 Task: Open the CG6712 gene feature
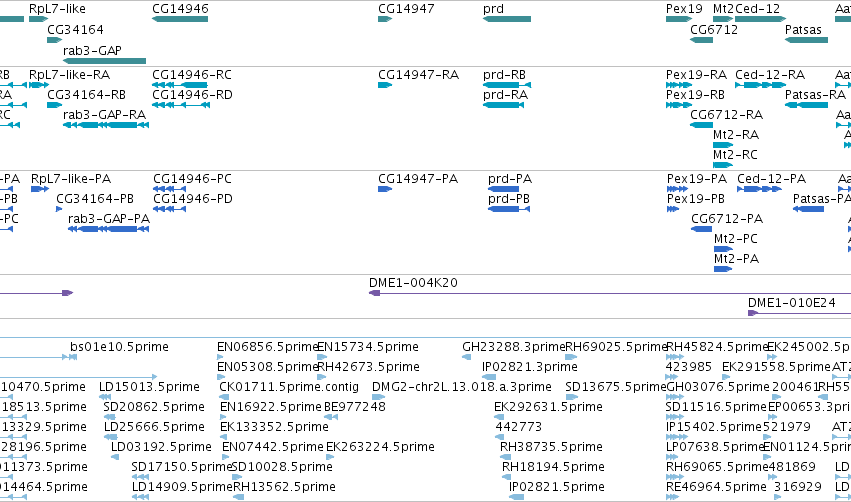701,40
